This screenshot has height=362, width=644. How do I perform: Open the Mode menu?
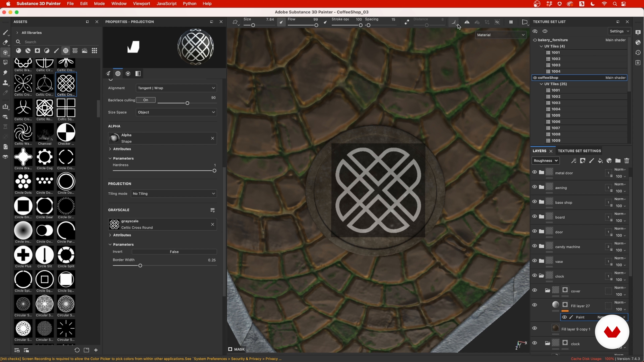click(99, 4)
